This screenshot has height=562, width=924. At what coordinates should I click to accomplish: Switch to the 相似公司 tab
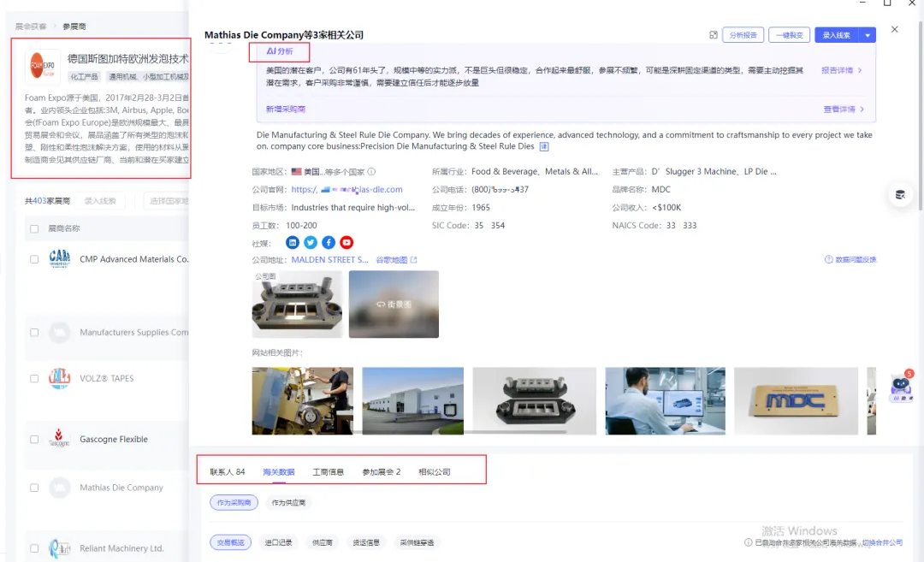coord(435,472)
